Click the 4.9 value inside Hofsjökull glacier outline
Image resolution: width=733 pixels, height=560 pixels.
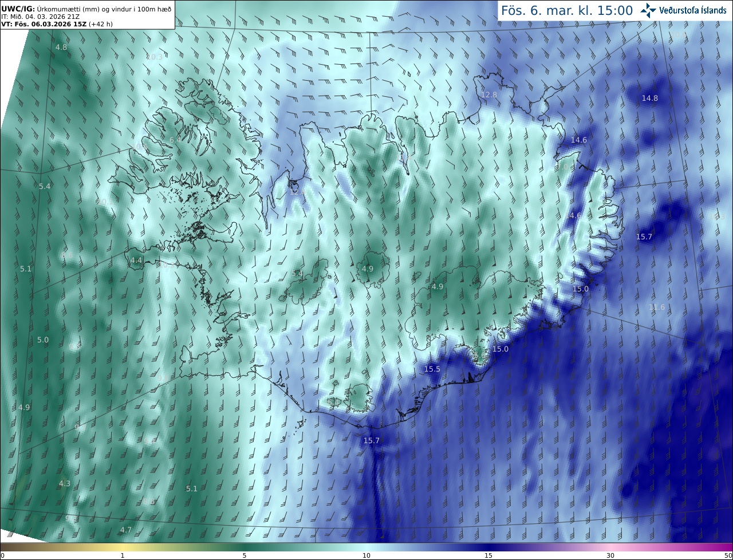368,269
